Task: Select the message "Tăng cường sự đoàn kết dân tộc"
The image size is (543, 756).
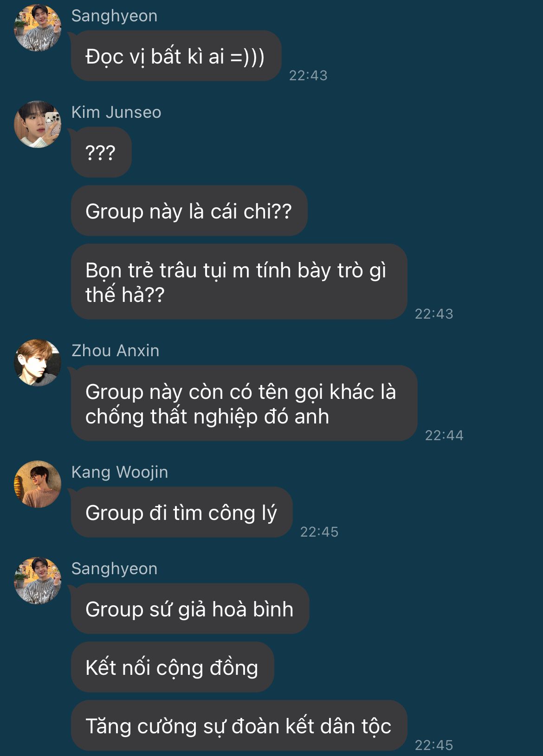Action: pos(239,725)
